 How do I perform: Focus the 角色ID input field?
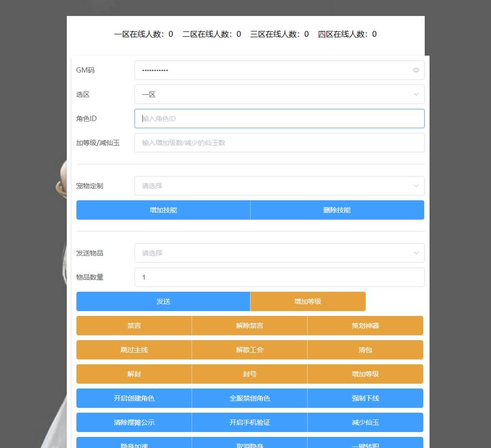point(279,119)
